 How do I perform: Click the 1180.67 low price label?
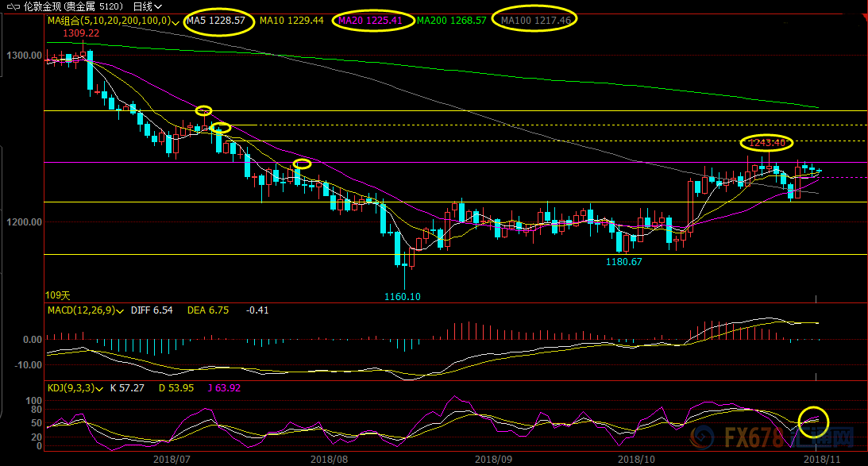pos(623,260)
